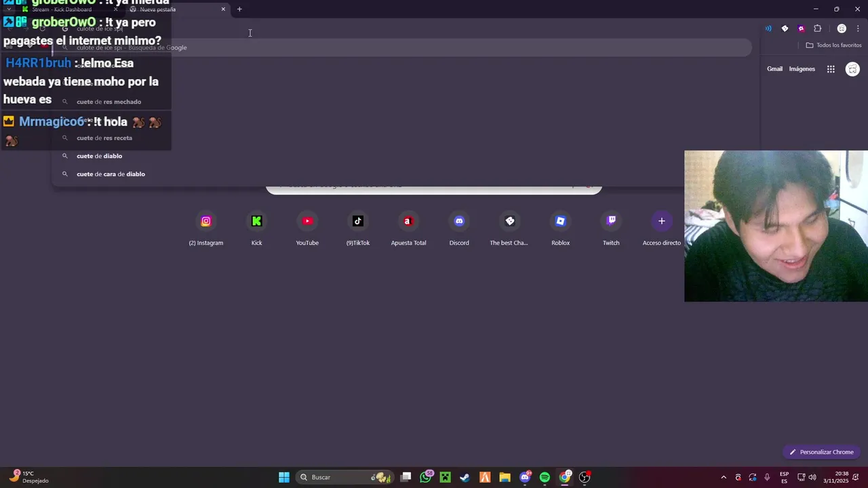
Task: Open the Chrome three-dot menu
Action: coord(859,28)
